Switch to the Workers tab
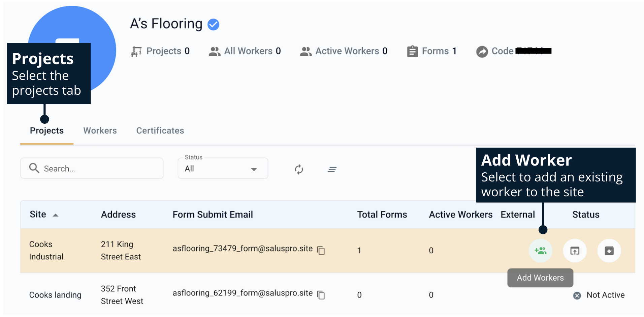Viewport: 644px width, 317px height. pyautogui.click(x=100, y=131)
